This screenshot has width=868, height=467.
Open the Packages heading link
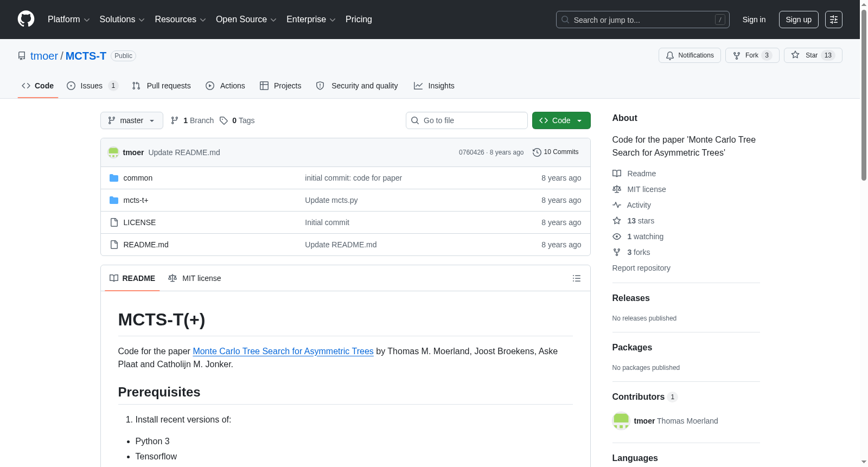632,347
